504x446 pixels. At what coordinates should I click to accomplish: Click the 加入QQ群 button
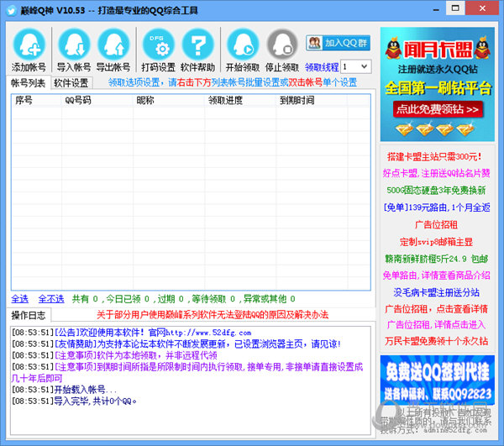(x=338, y=43)
